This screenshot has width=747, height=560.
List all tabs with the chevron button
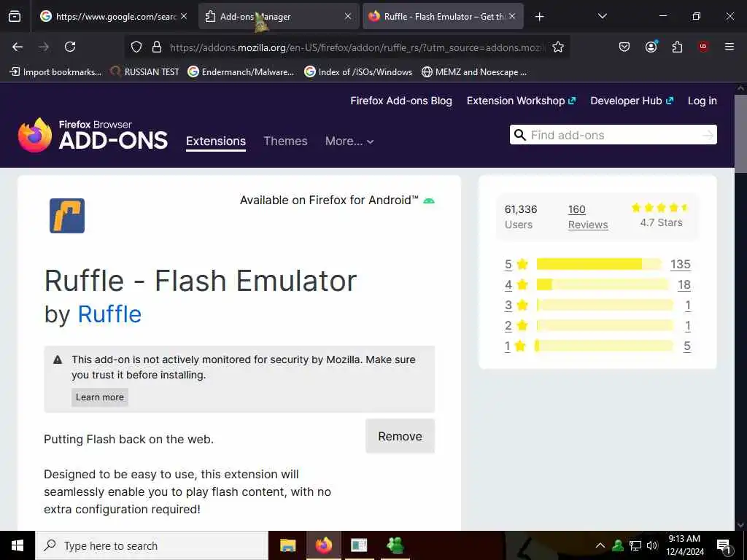[602, 16]
